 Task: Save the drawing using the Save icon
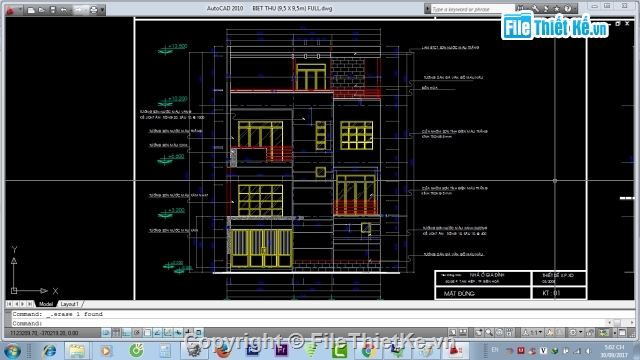click(x=53, y=10)
